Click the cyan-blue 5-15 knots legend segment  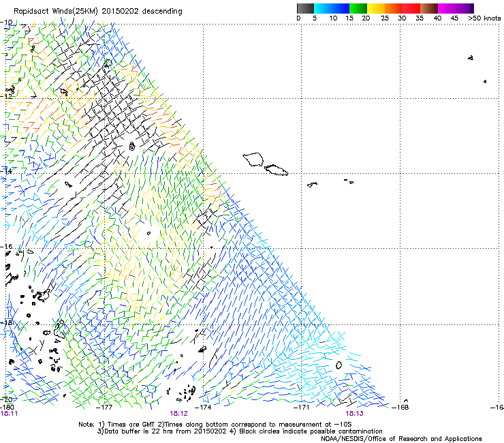[332, 8]
